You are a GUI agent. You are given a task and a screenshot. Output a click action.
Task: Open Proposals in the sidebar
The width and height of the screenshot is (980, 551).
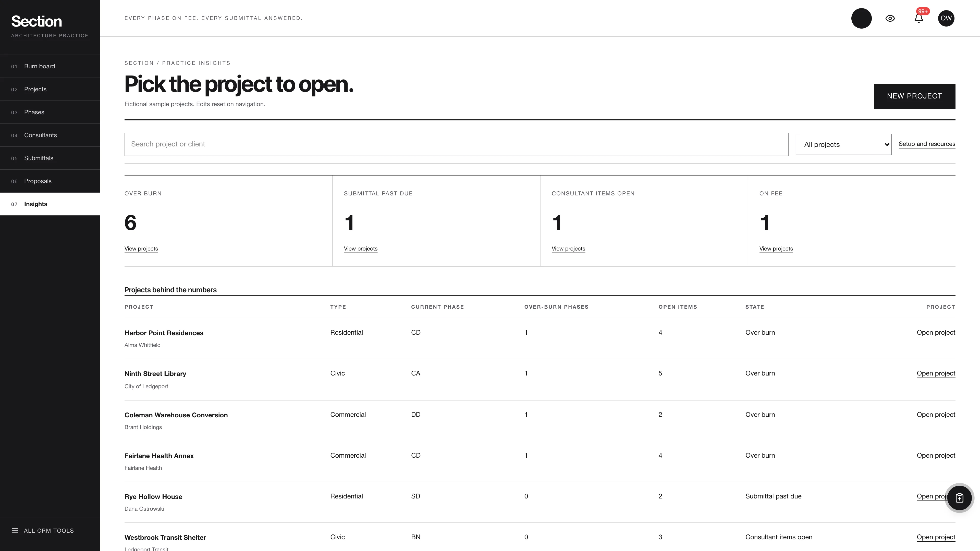50,181
